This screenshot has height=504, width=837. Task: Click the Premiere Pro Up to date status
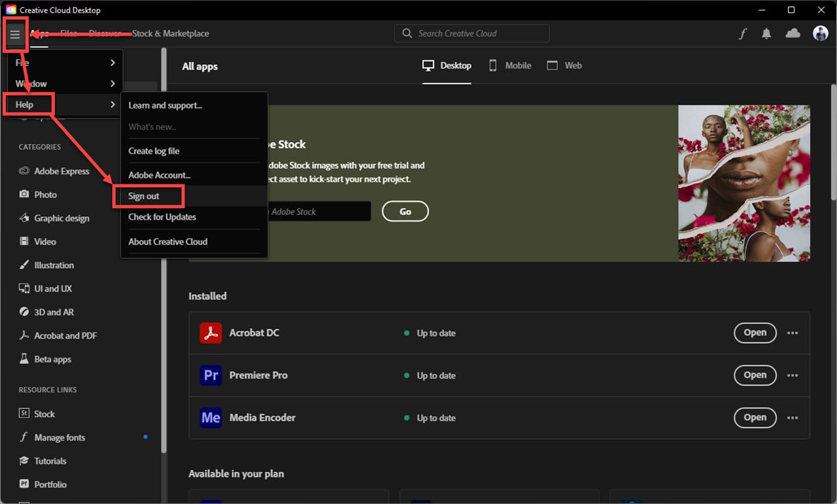(430, 376)
